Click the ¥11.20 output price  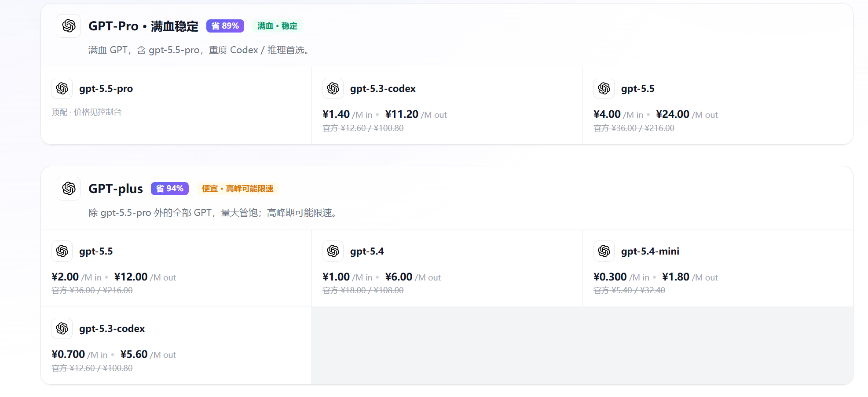[x=402, y=114]
